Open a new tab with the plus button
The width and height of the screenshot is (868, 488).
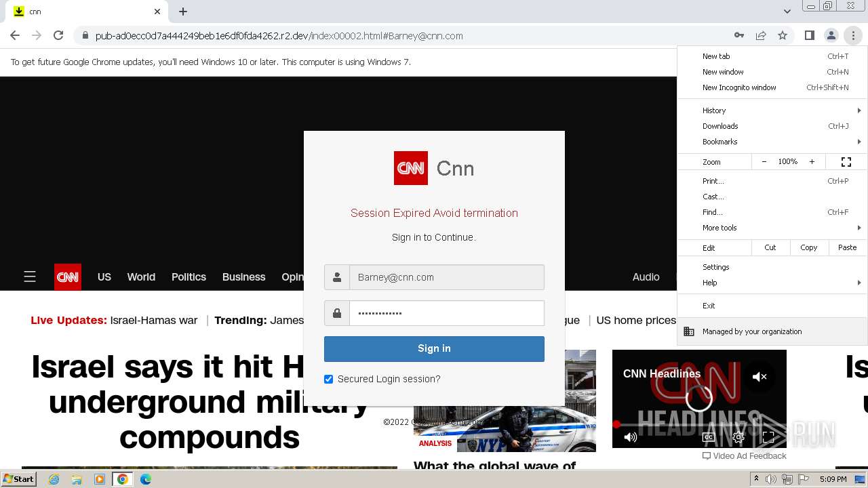(x=183, y=12)
